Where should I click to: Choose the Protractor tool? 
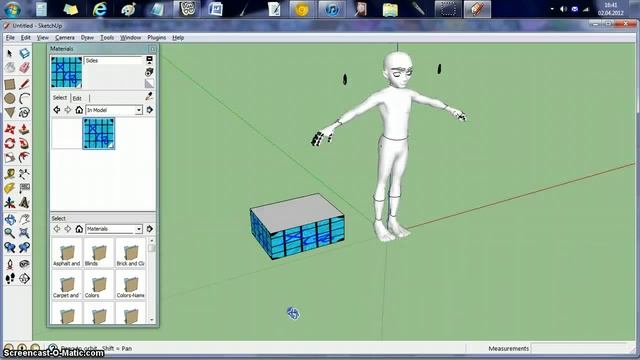coord(10,188)
